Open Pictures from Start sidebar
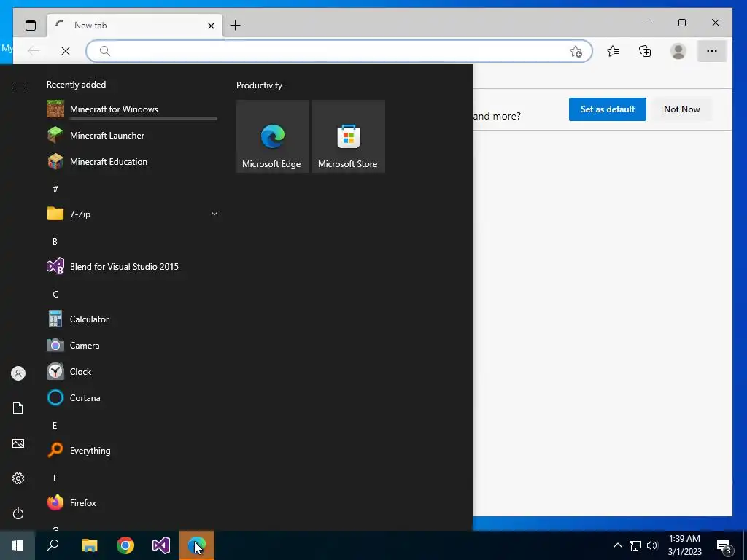 tap(18, 443)
